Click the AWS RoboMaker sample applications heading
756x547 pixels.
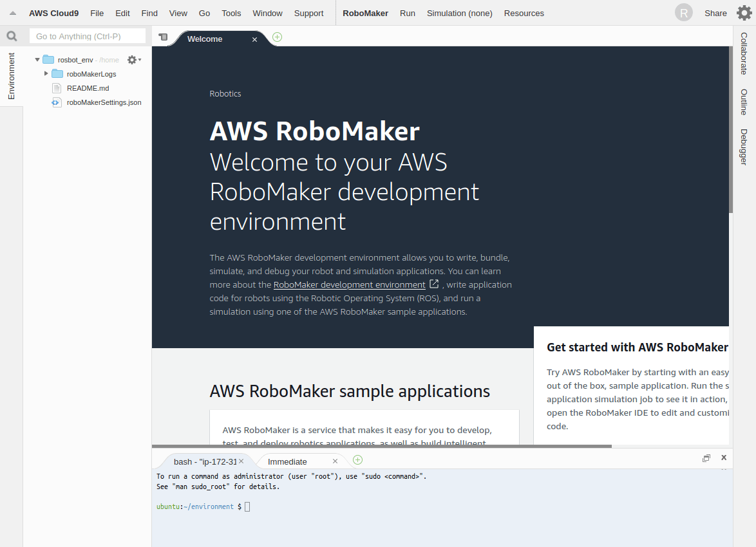pyautogui.click(x=350, y=391)
